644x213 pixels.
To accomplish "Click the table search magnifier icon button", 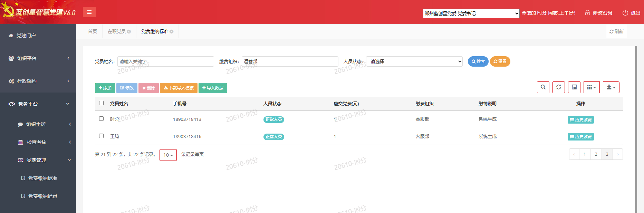I will coord(543,87).
